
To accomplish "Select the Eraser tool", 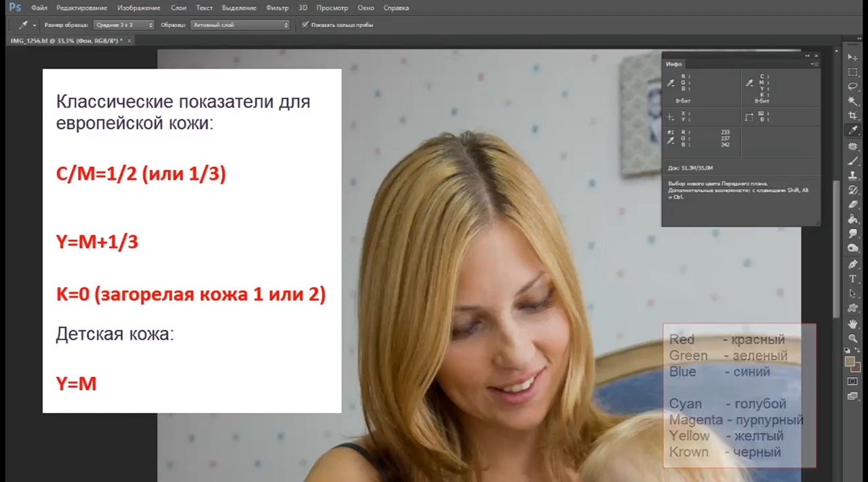I will [x=853, y=204].
